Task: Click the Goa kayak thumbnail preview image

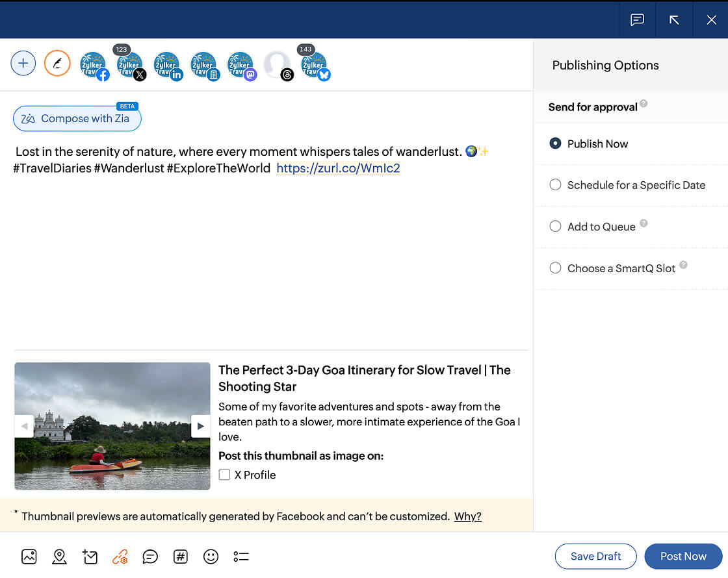Action: (x=112, y=426)
